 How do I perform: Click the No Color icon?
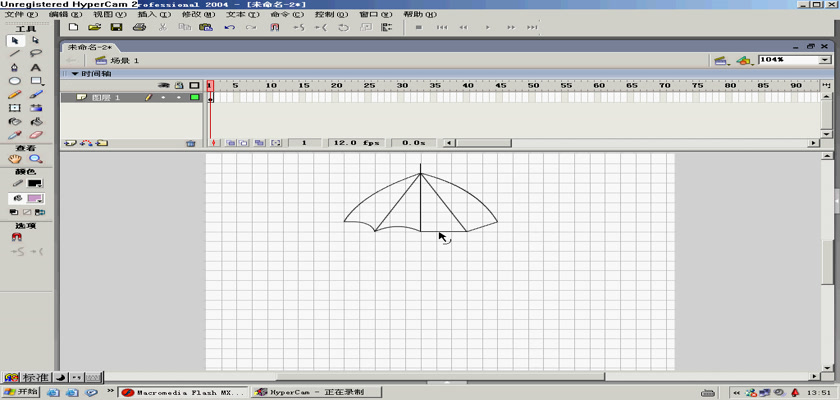click(27, 213)
